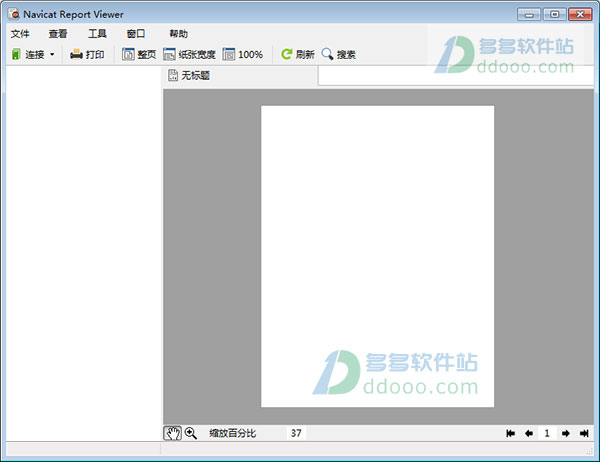Minimize the Navicat Report Viewer window
This screenshot has width=600, height=462.
pos(529,15)
